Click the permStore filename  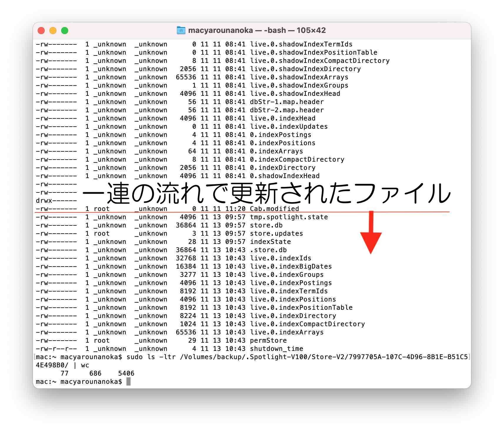pos(268,340)
